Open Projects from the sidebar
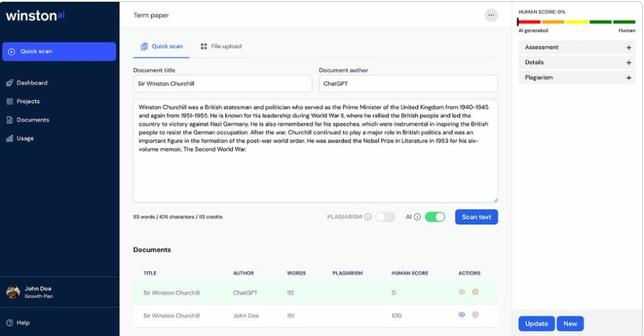The height and width of the screenshot is (336, 644). pos(23,101)
